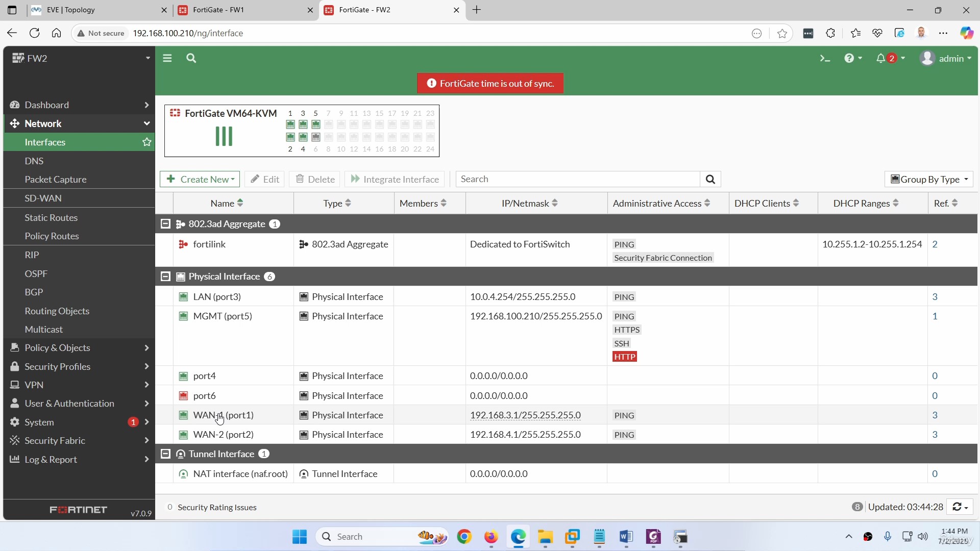Screen dimensions: 980x551
Task: Expand Log & Report menu
Action: click(x=79, y=459)
